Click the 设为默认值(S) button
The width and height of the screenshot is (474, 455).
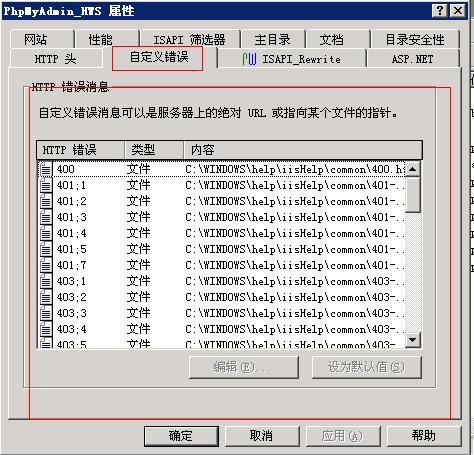[367, 367]
